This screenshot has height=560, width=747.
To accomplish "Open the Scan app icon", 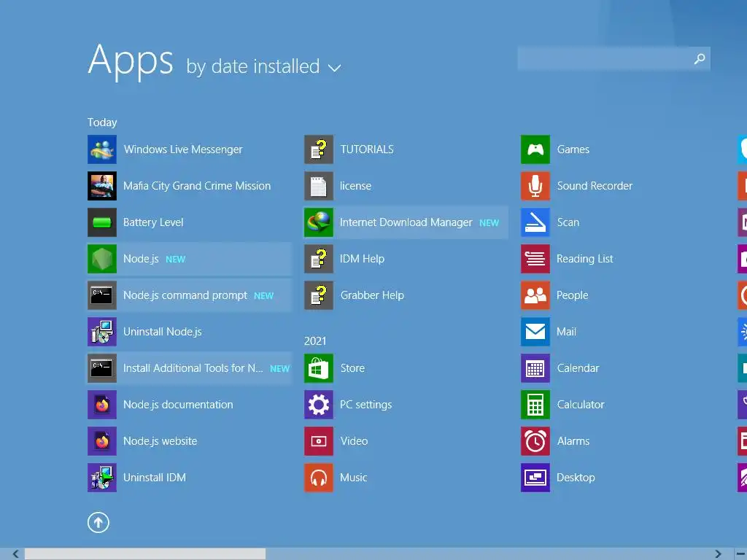I will [535, 222].
